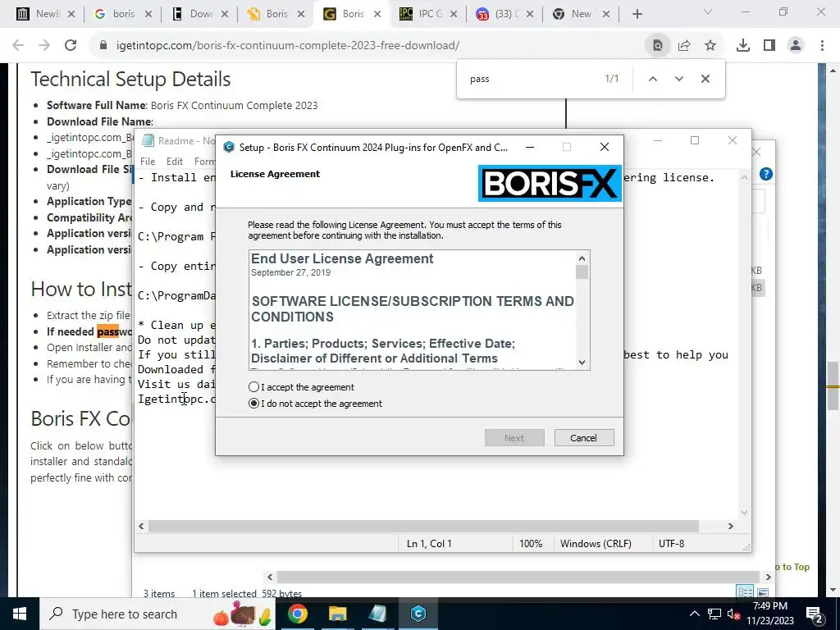Click the Explorer help question mark icon

pos(766,174)
